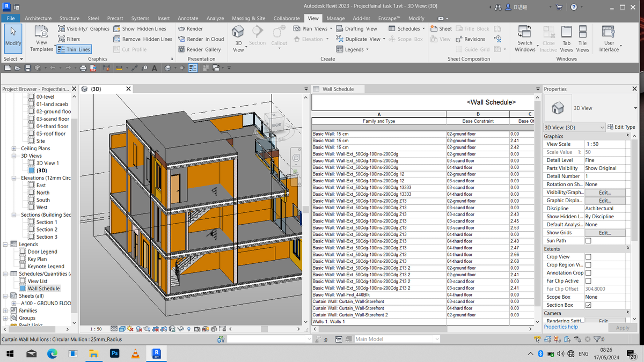Toggle the Thin Lines tool

[73, 49]
